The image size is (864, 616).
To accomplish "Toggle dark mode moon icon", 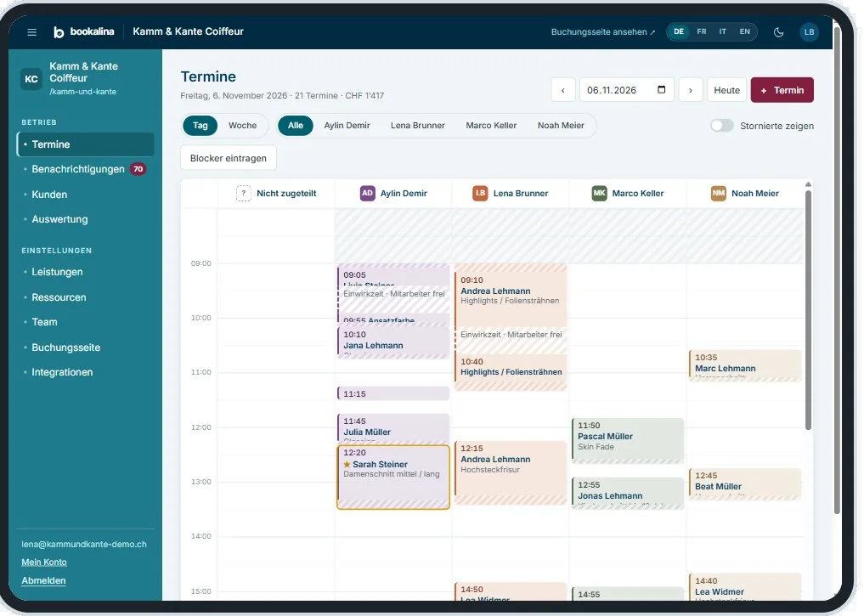I will click(778, 32).
